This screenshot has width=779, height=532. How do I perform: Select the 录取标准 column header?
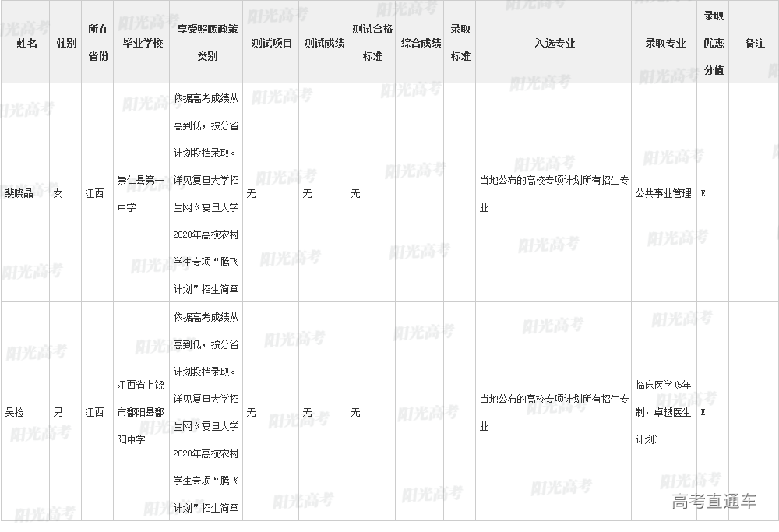pyautogui.click(x=460, y=44)
